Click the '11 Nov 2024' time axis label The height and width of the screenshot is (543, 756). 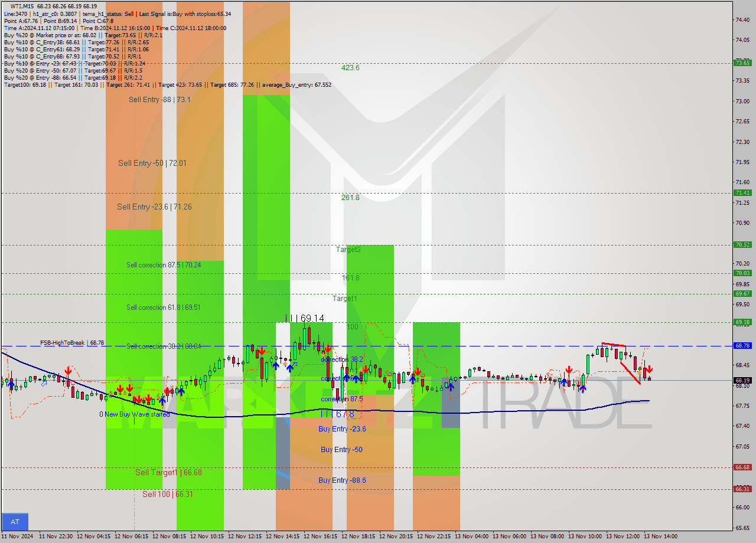tap(16, 537)
